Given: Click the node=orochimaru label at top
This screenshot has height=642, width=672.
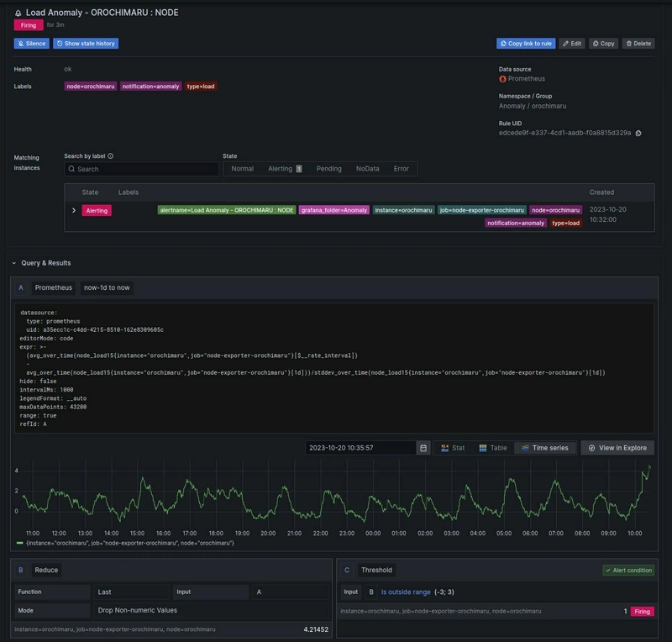Looking at the screenshot, I should tap(91, 87).
